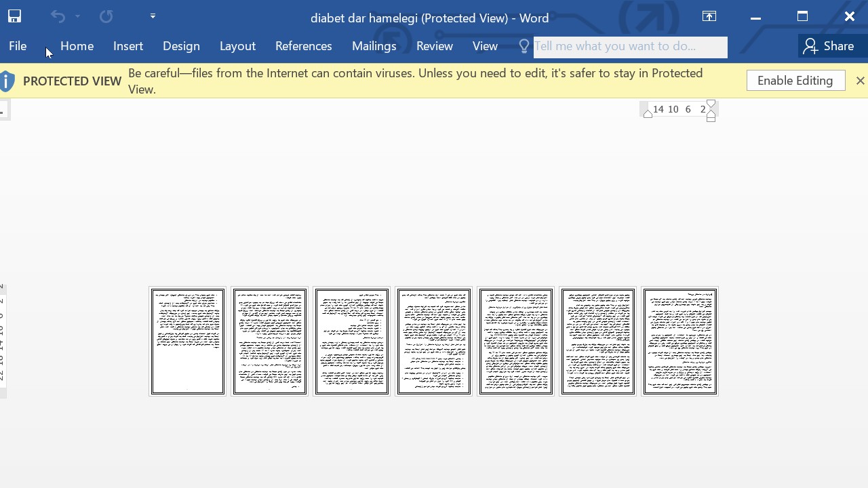Open the File tab

click(18, 46)
